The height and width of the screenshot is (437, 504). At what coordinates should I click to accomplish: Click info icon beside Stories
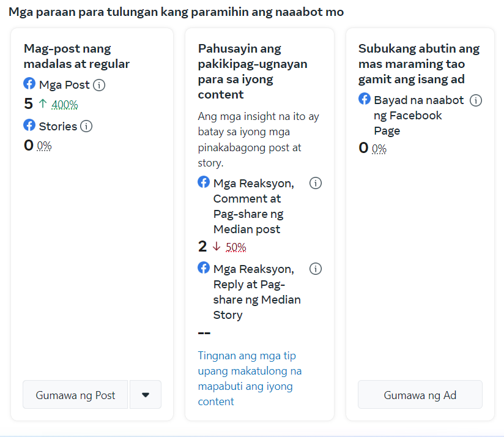tap(86, 127)
